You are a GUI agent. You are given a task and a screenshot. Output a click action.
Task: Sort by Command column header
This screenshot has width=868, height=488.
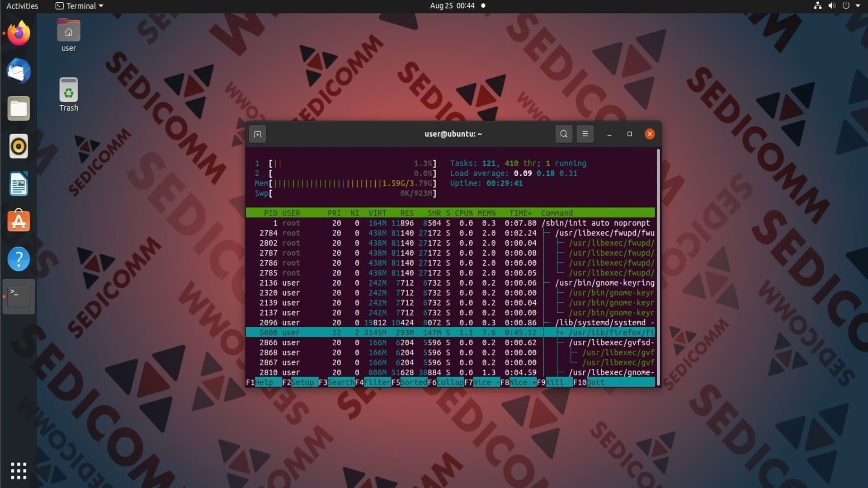[557, 213]
